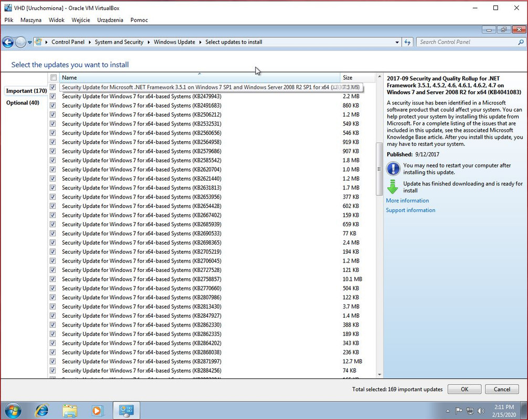Screen dimensions: 528x420
Task: Click the Control Panel taskbar button
Action: 126,411
